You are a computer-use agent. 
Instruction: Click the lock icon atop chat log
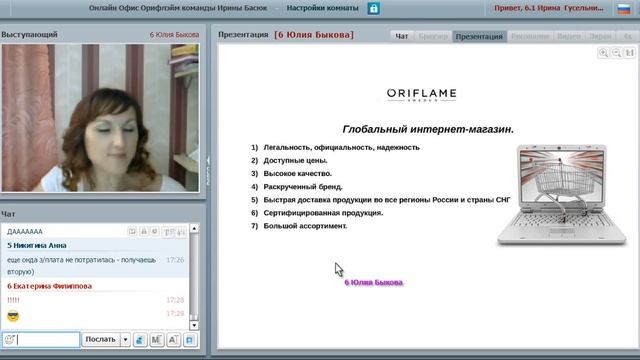click(x=144, y=231)
